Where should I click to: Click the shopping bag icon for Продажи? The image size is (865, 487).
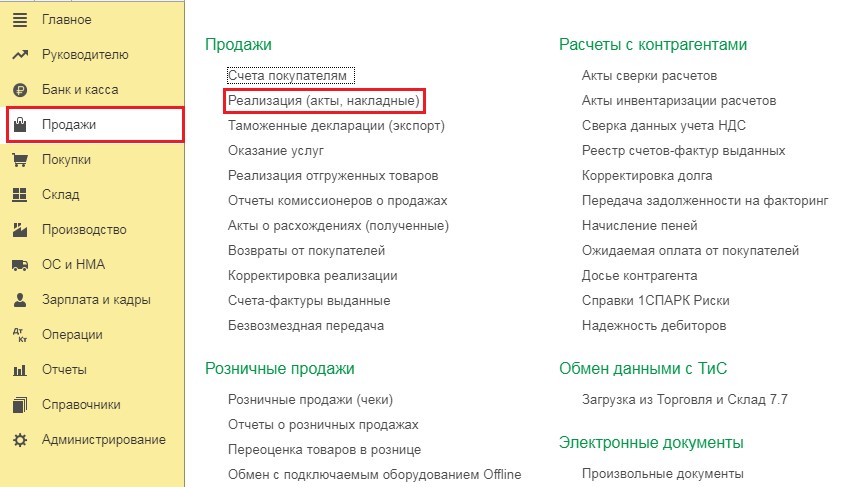pyautogui.click(x=20, y=125)
